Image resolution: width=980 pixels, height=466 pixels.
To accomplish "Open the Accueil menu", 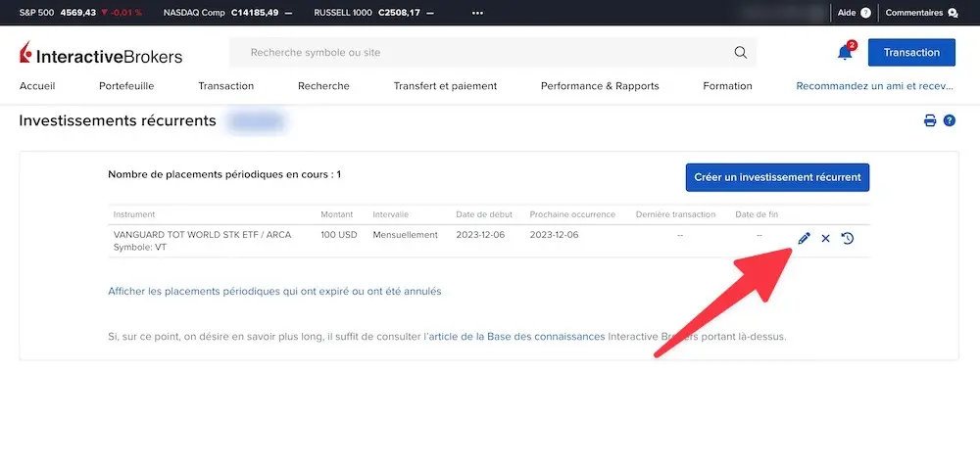I will pyautogui.click(x=37, y=86).
